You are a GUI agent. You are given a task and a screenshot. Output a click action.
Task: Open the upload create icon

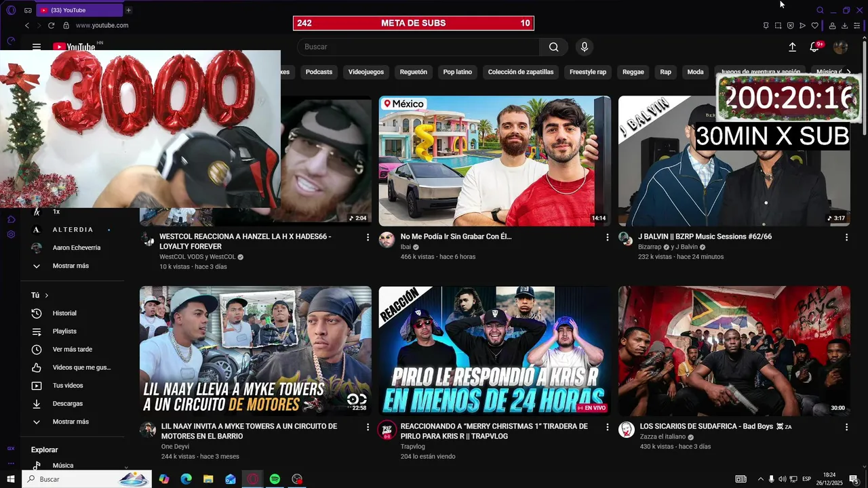click(x=792, y=47)
